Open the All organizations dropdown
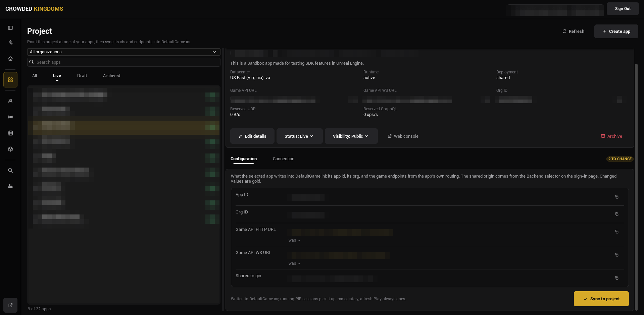Image resolution: width=644 pixels, height=315 pixels. (124, 52)
